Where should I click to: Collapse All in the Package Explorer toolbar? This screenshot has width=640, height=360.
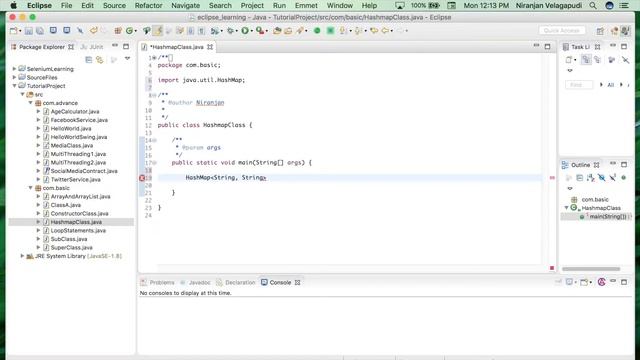[89, 60]
